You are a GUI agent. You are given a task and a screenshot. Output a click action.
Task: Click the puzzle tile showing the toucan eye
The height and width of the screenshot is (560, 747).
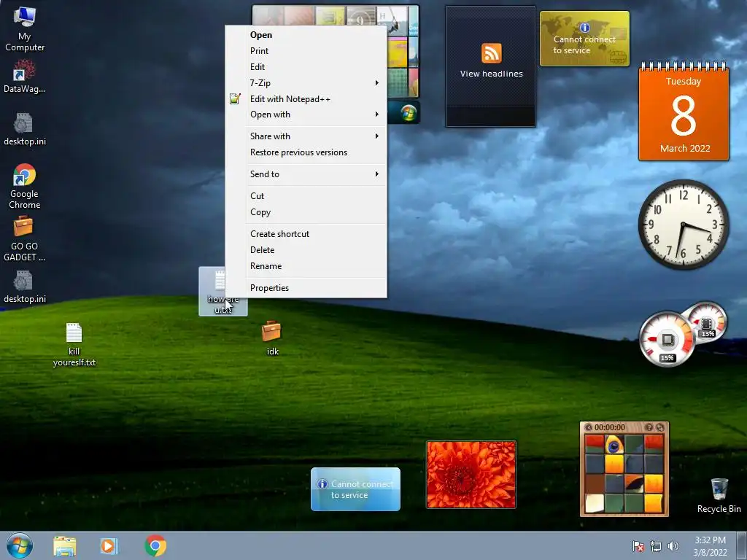pyautogui.click(x=614, y=445)
